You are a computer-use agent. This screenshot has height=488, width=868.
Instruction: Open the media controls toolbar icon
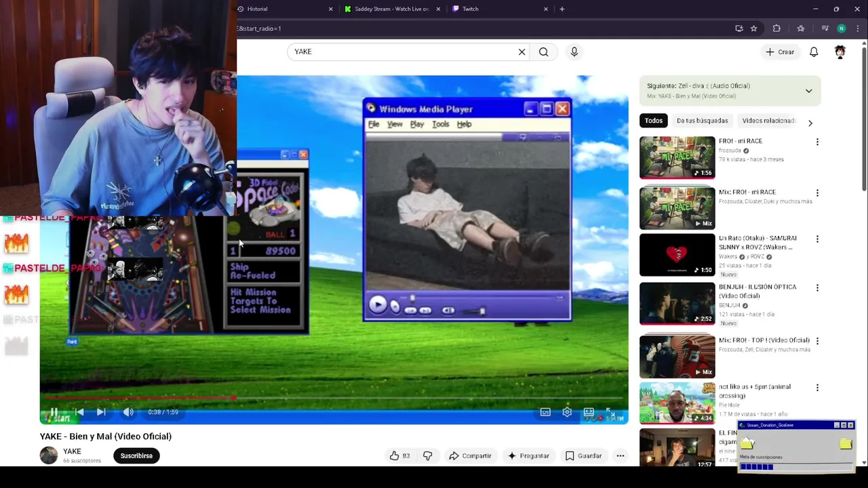[x=825, y=28]
